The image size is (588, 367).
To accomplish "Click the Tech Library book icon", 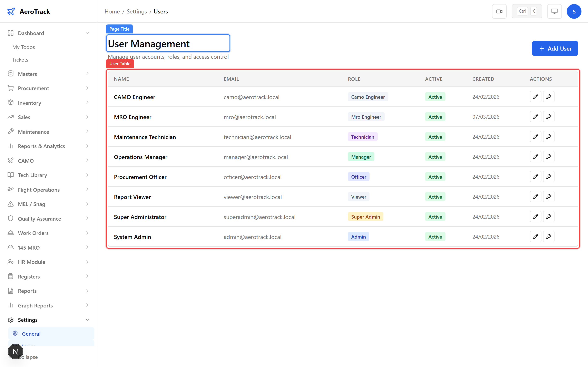I will [11, 175].
